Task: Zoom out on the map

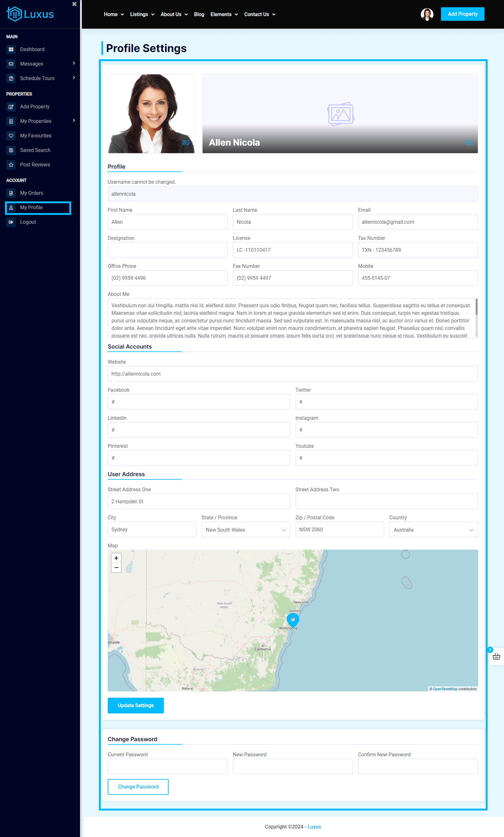Action: (116, 568)
